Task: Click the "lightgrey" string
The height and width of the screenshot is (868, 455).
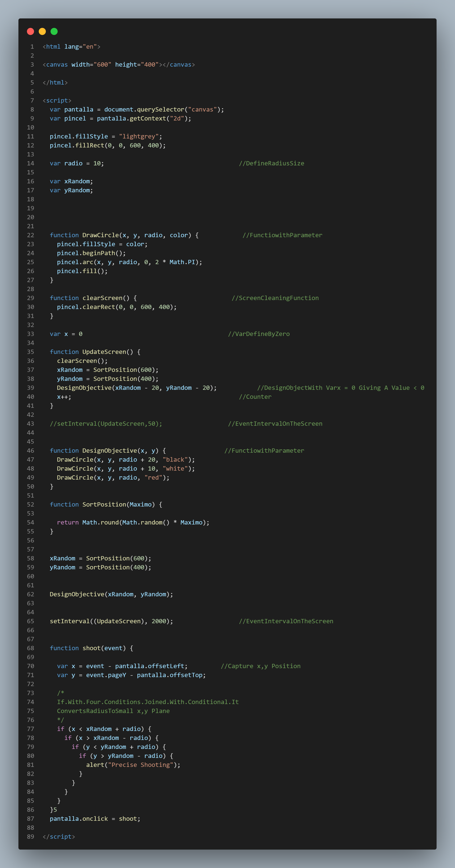Action: (x=139, y=137)
